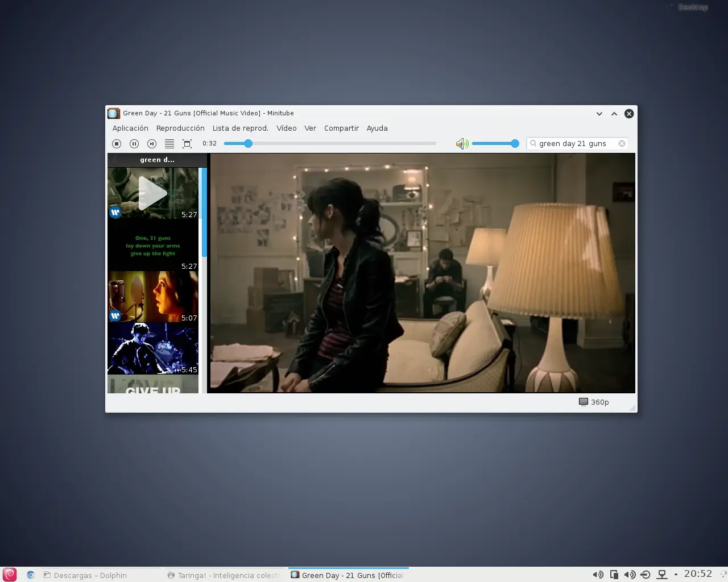This screenshot has height=582, width=728.
Task: Open the Vídeo menu
Action: click(287, 128)
